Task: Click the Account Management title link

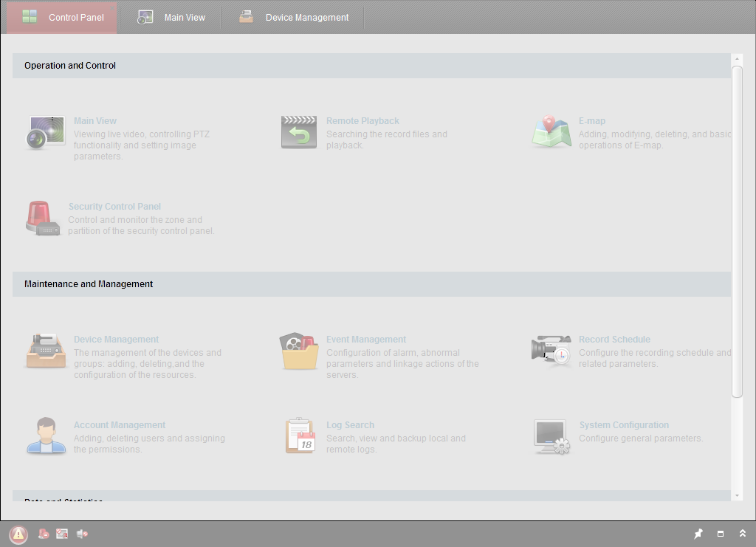Action: tap(120, 425)
